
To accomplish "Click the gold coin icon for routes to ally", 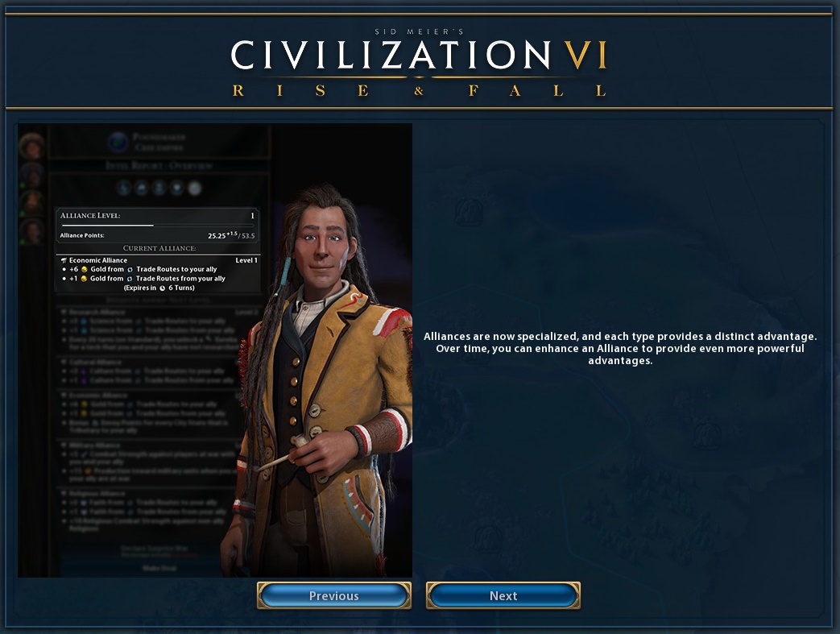I will point(84,270).
